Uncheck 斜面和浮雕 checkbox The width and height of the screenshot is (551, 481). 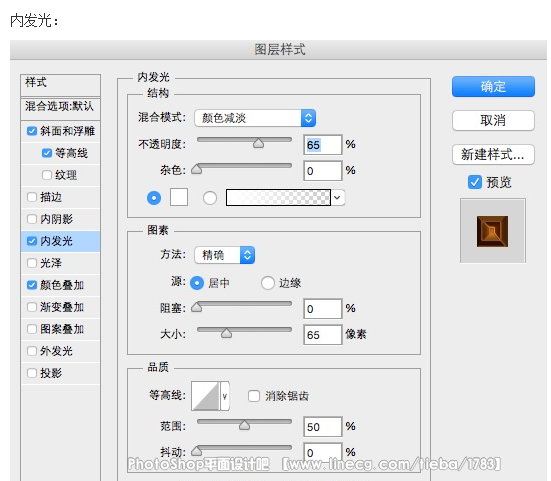tap(32, 131)
